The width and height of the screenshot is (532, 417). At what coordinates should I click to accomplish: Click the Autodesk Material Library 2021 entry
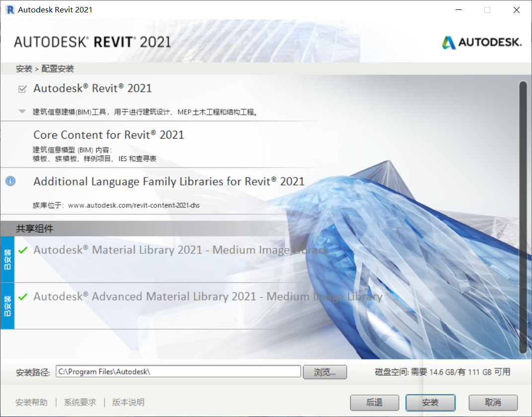pyautogui.click(x=181, y=250)
